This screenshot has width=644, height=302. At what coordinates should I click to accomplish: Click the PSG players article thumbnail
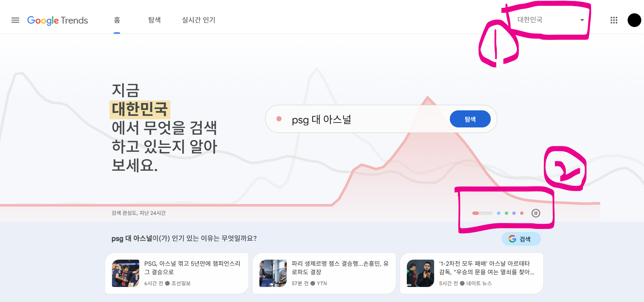click(126, 273)
